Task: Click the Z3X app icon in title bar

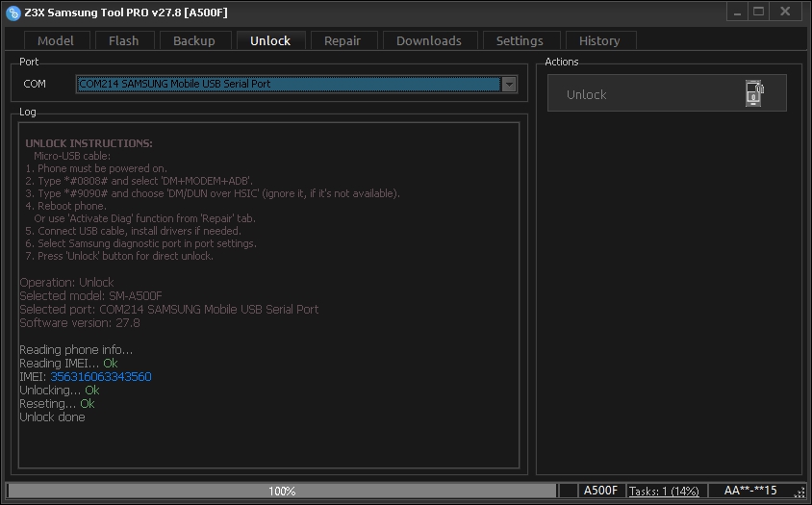Action: coord(13,13)
